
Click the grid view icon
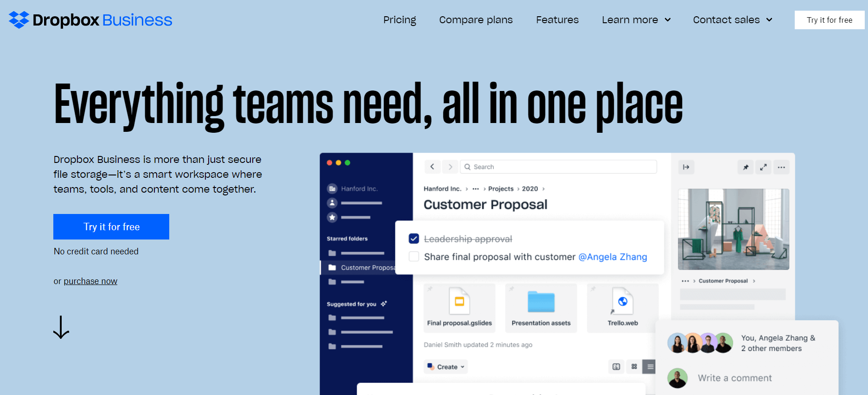[634, 367]
